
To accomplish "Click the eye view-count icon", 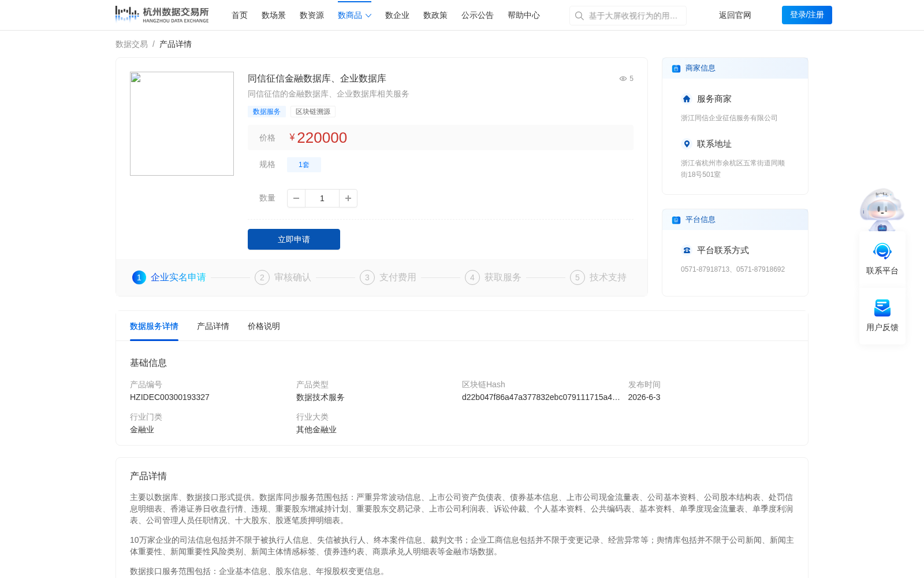I will click(x=623, y=79).
